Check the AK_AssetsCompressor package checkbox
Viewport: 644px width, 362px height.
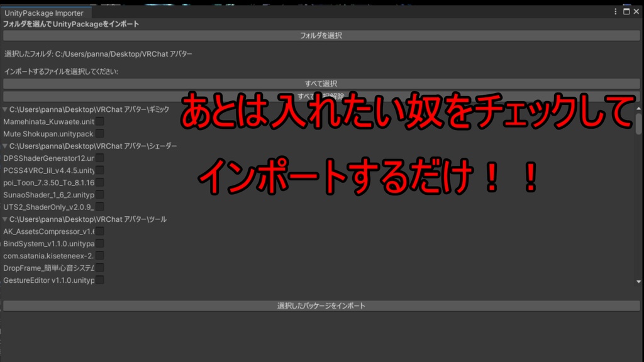point(101,231)
